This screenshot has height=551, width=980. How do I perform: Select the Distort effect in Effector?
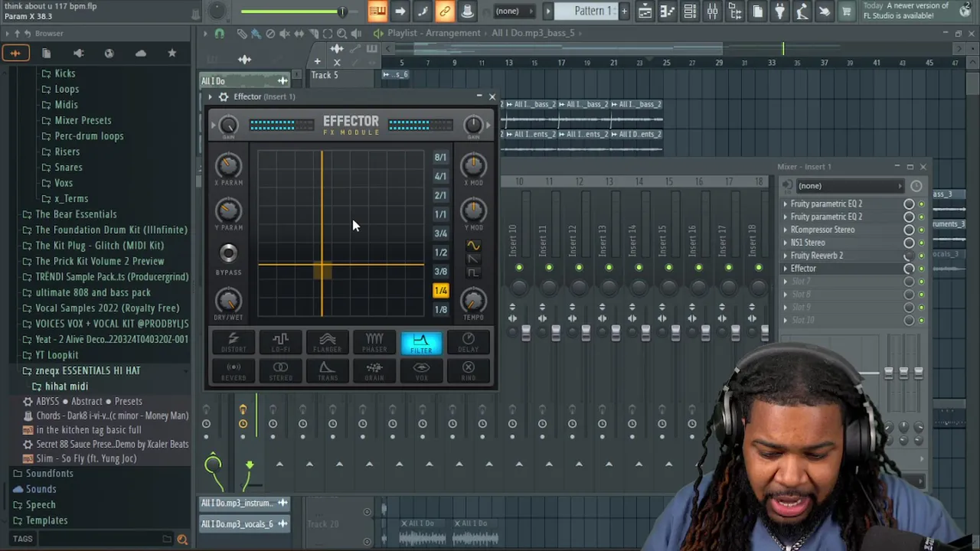234,343
